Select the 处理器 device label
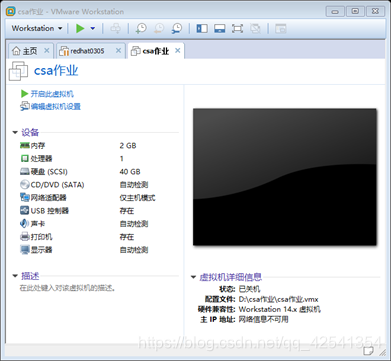The width and height of the screenshot is (391, 361). click(x=41, y=159)
